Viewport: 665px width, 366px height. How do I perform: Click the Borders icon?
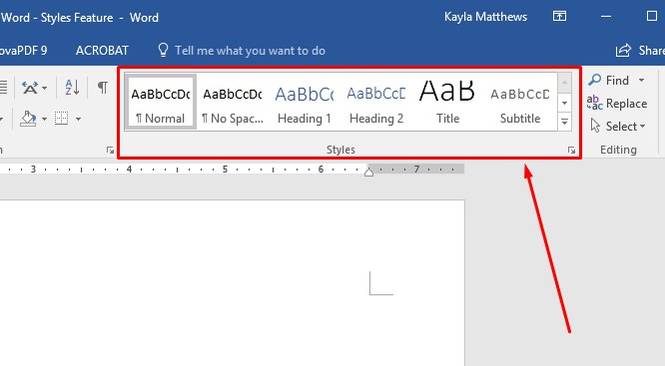click(61, 118)
